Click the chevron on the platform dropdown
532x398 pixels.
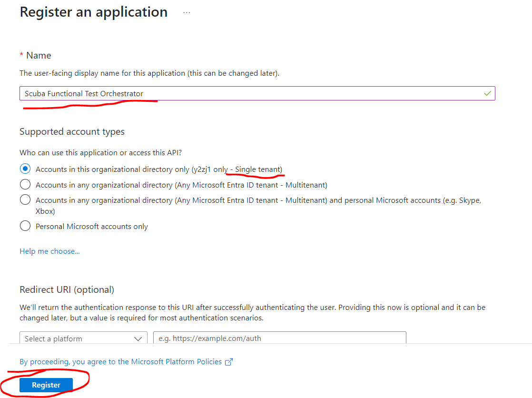(x=138, y=338)
